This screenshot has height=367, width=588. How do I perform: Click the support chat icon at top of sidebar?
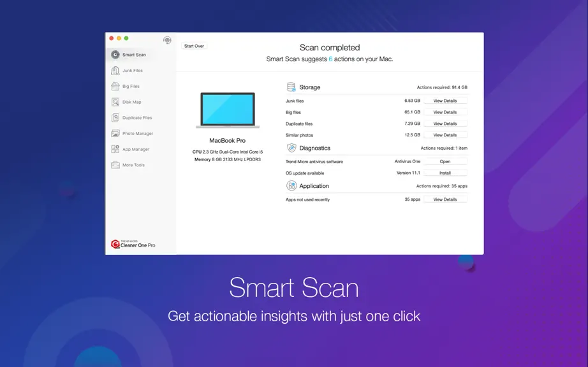[167, 40]
